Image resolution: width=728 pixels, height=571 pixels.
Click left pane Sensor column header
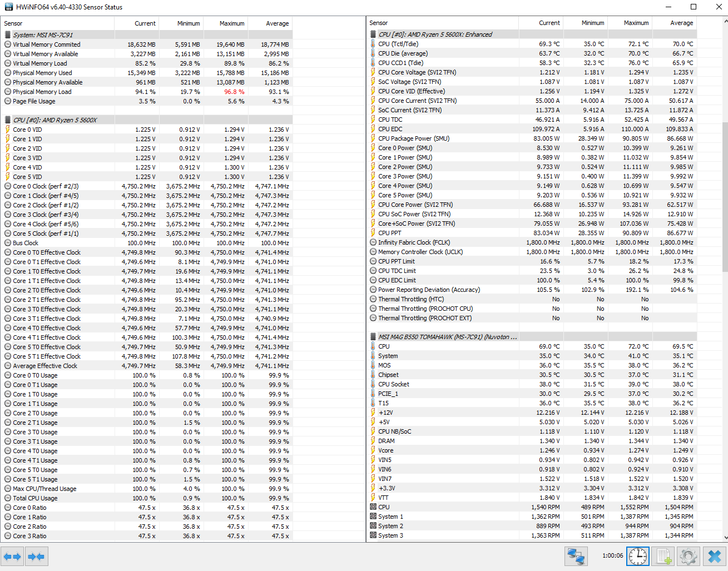click(57, 23)
